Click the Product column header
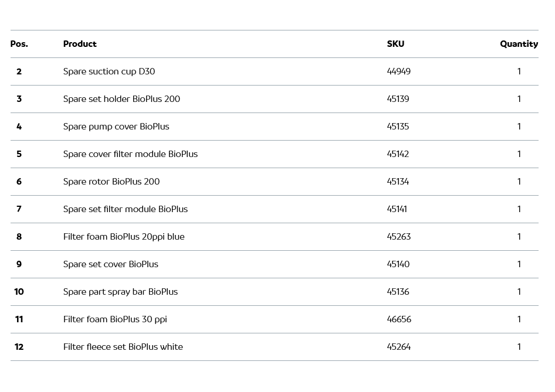The height and width of the screenshot is (392, 555). (80, 44)
